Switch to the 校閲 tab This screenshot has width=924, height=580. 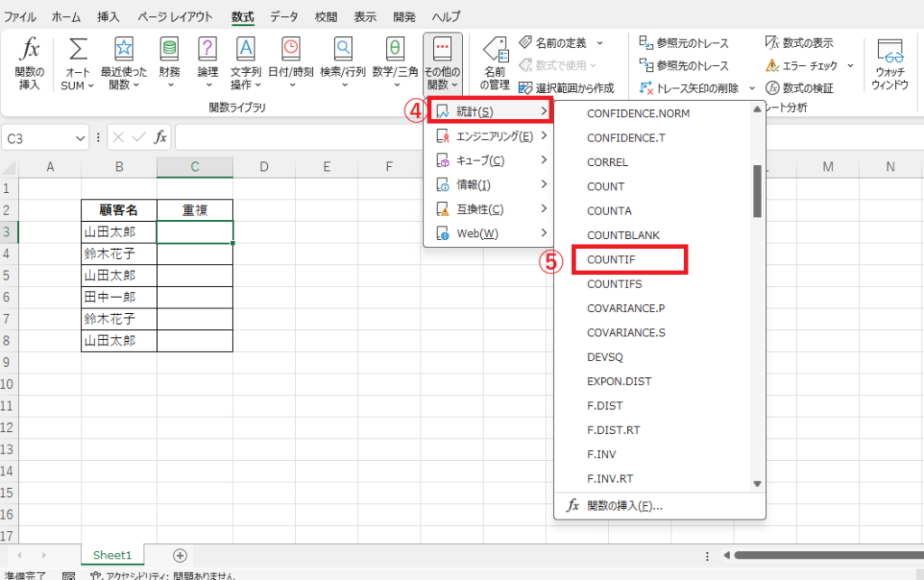click(x=325, y=17)
